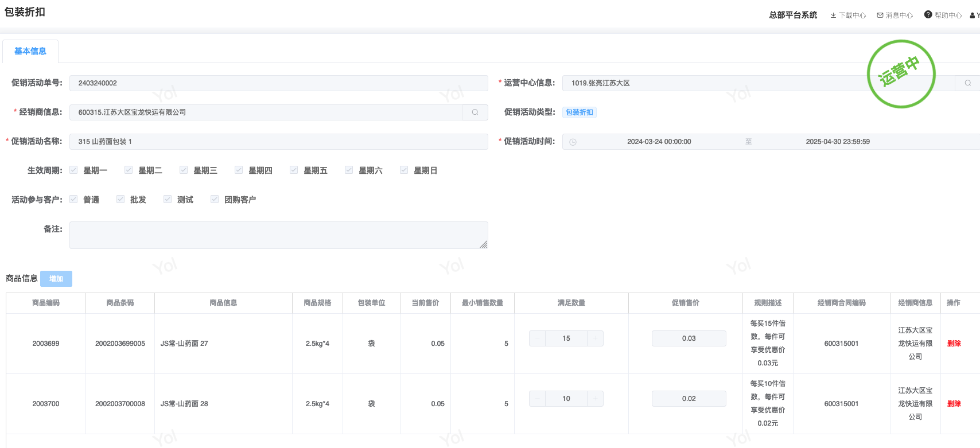Click the 总部平台系统 menu item
The image size is (980, 448).
point(793,15)
